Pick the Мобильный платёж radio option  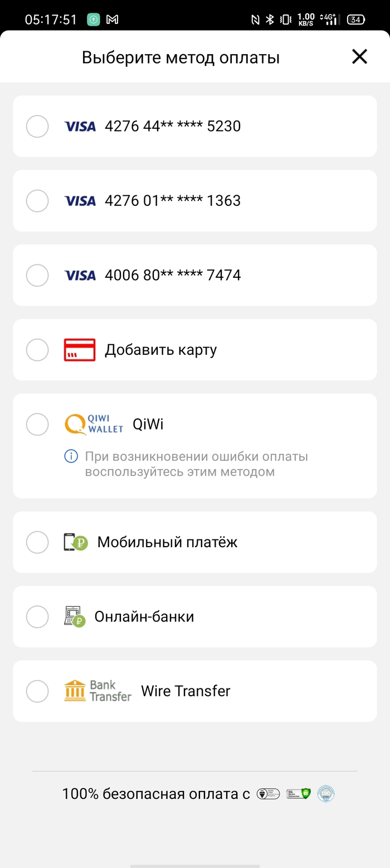pyautogui.click(x=37, y=542)
